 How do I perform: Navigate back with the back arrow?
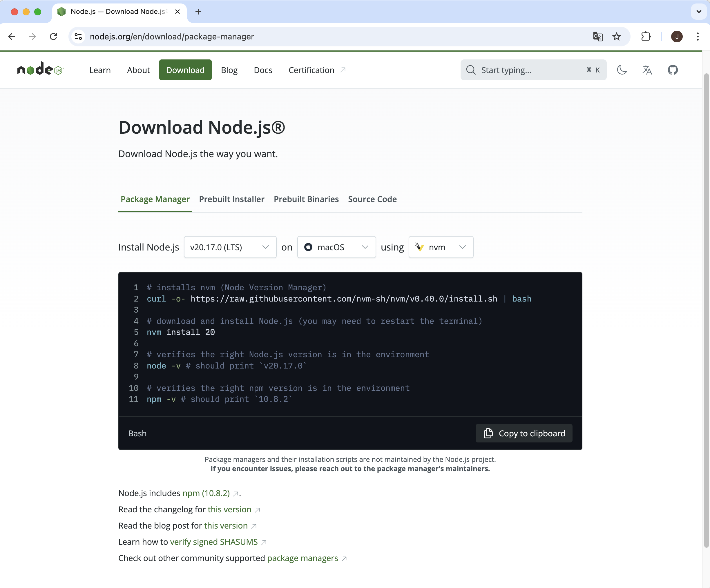click(12, 37)
